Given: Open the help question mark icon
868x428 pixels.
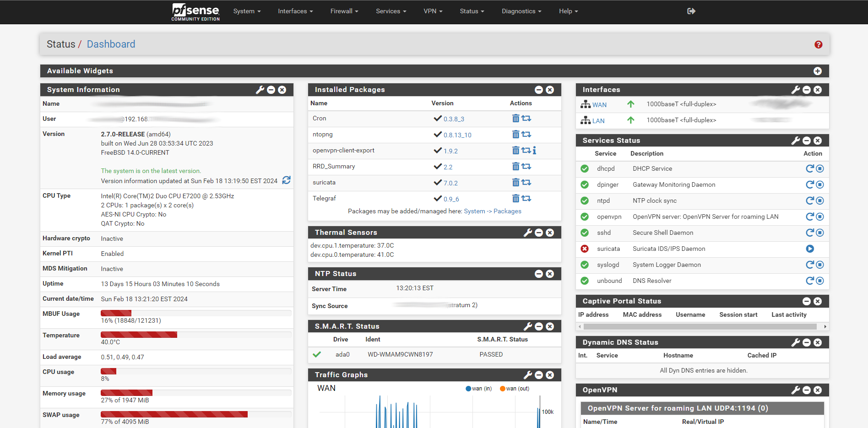Looking at the screenshot, I should tap(818, 44).
